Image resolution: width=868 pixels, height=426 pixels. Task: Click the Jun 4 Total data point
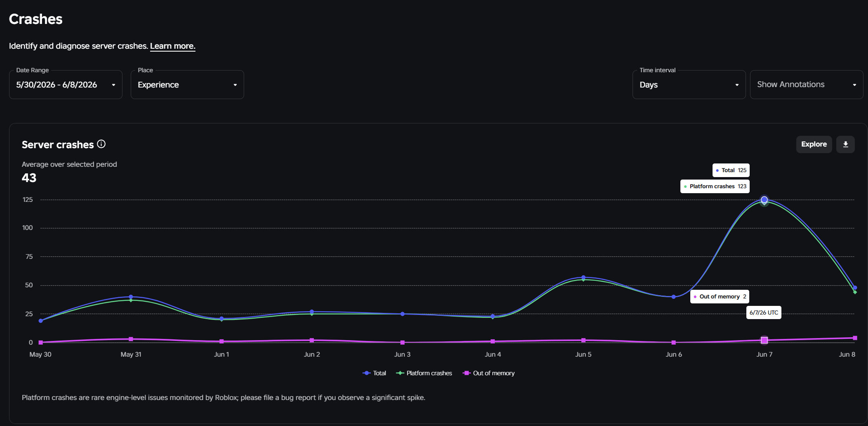pyautogui.click(x=493, y=316)
